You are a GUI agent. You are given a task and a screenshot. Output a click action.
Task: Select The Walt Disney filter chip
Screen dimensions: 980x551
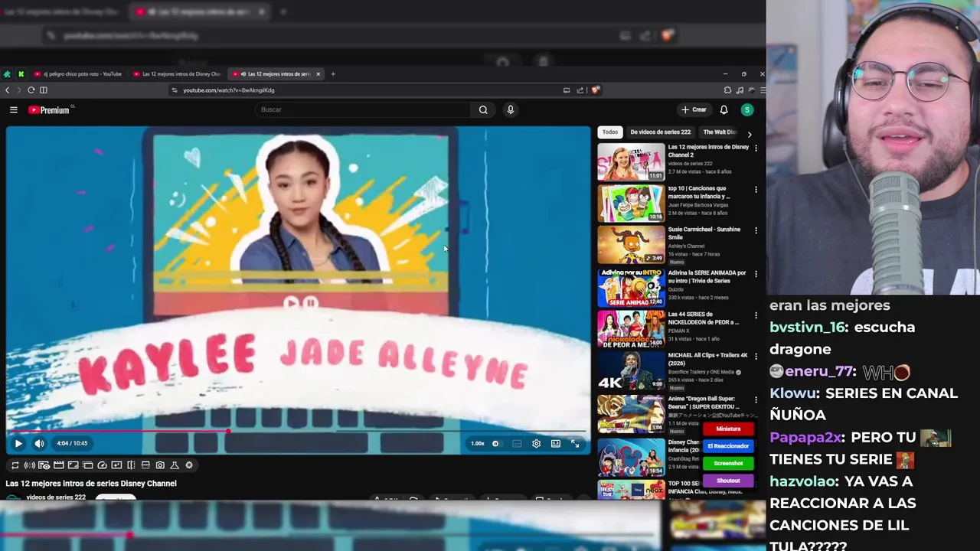[720, 132]
